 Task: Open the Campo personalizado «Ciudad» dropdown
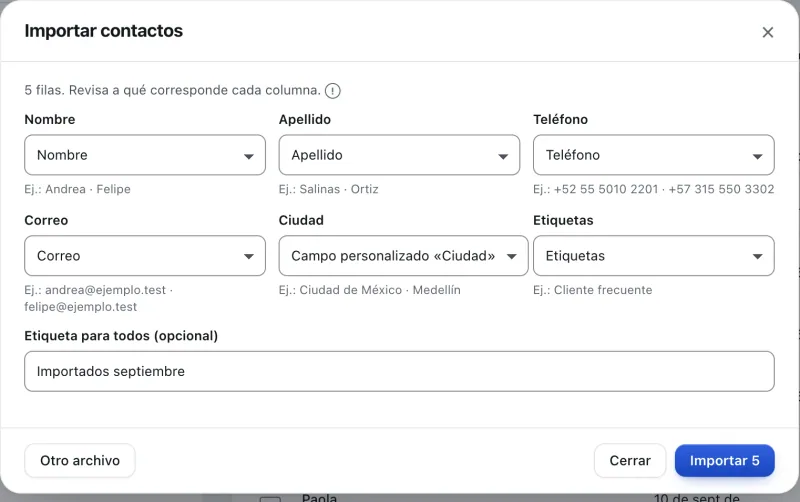coord(403,256)
